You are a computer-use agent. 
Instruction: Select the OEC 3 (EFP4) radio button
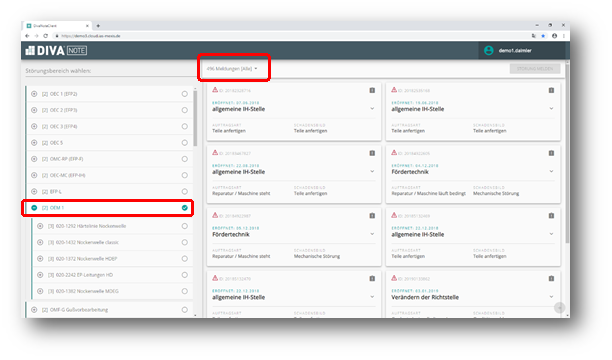(185, 127)
